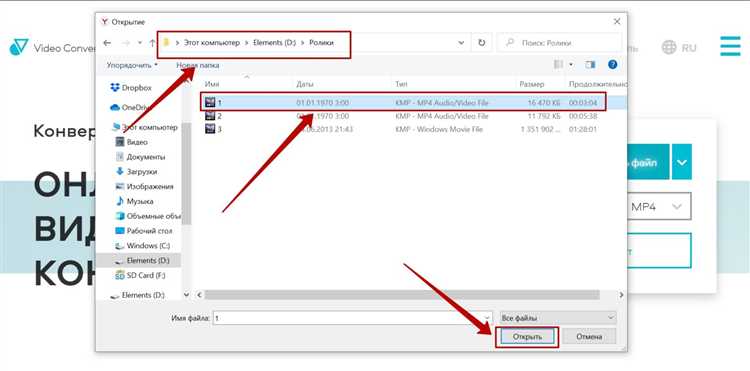Change view mode with the view icon
The width and height of the screenshot is (750, 371).
(558, 65)
